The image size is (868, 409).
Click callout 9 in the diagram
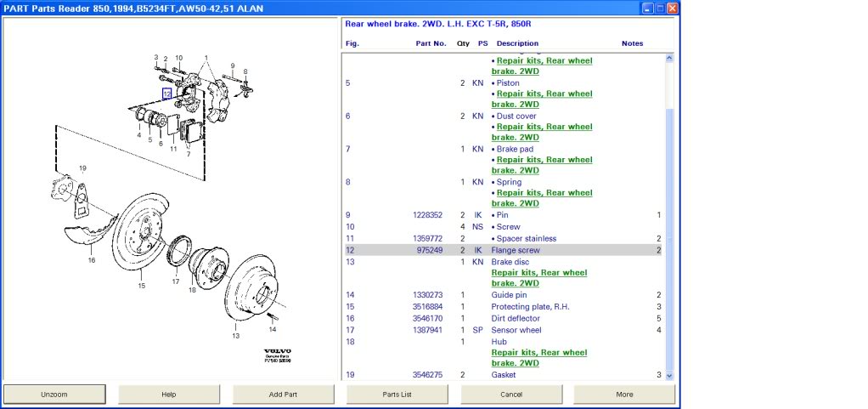click(233, 65)
